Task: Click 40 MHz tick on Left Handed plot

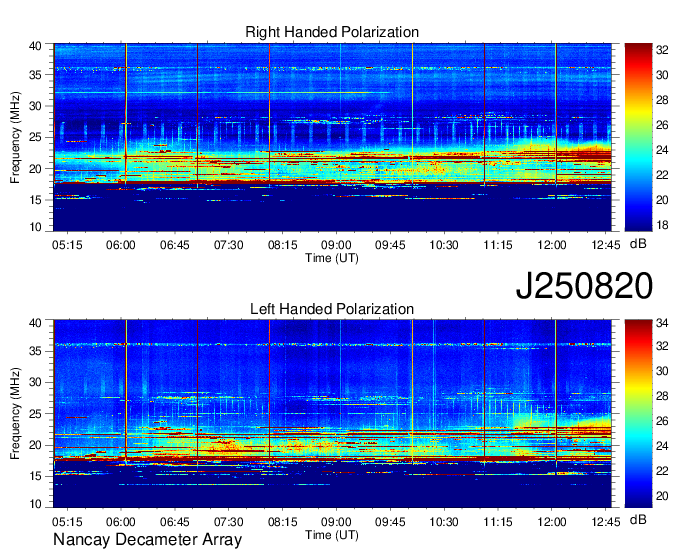Action: (x=35, y=323)
